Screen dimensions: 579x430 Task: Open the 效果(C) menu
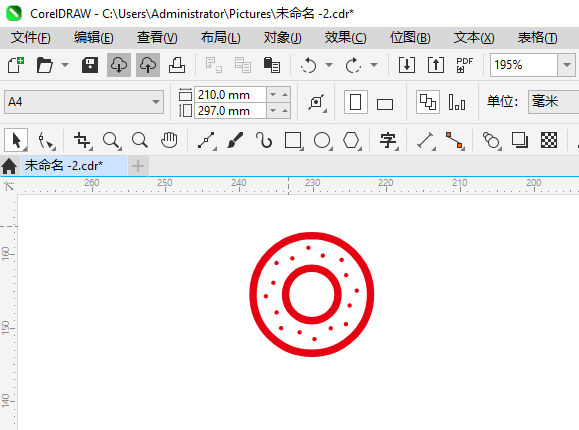pyautogui.click(x=346, y=38)
